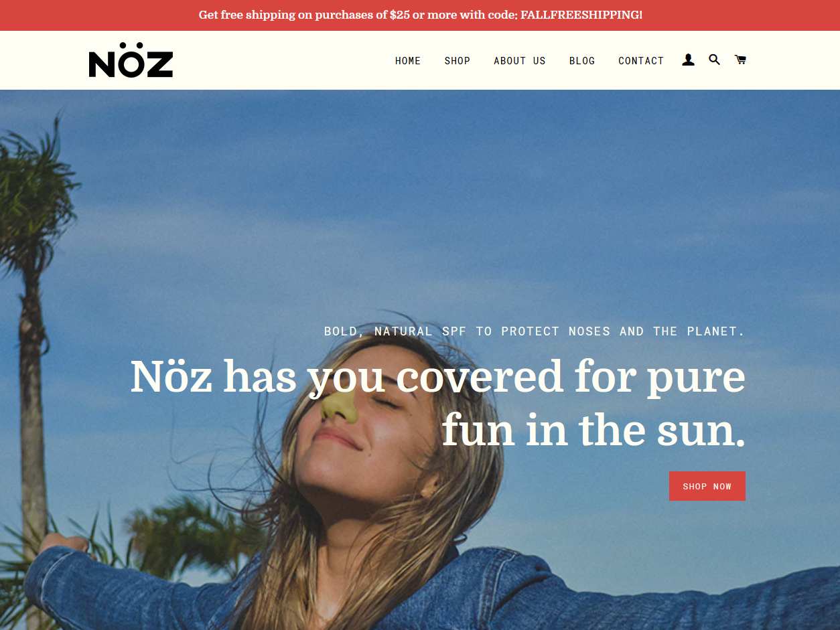The height and width of the screenshot is (630, 840).
Task: Click the red SHOP NOW button
Action: [x=707, y=486]
